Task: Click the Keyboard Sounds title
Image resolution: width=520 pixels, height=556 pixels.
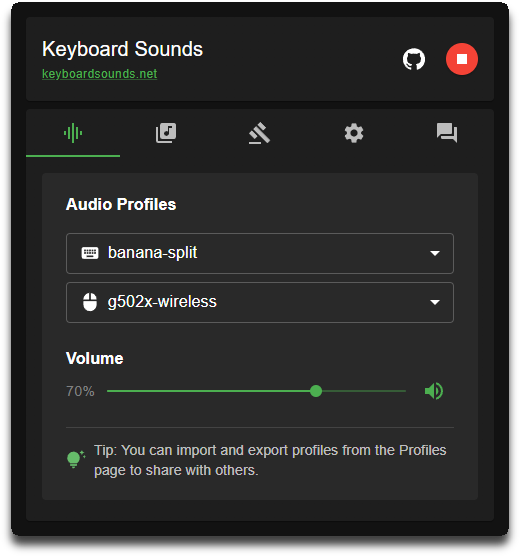Action: 122,49
